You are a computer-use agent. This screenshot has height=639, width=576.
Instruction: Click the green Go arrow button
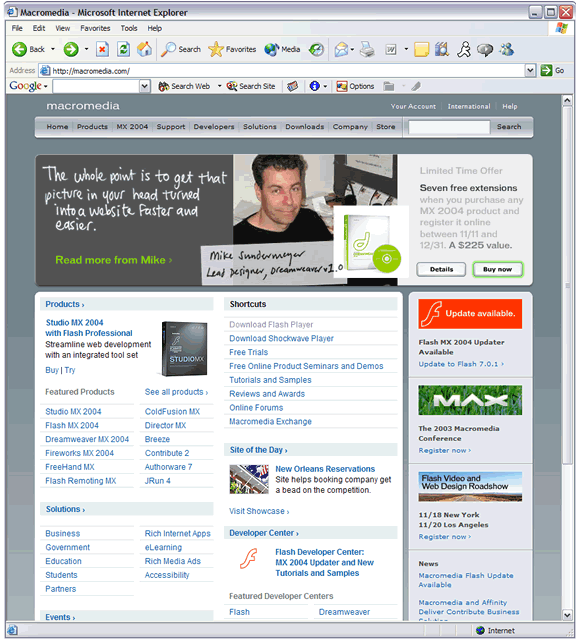(546, 71)
